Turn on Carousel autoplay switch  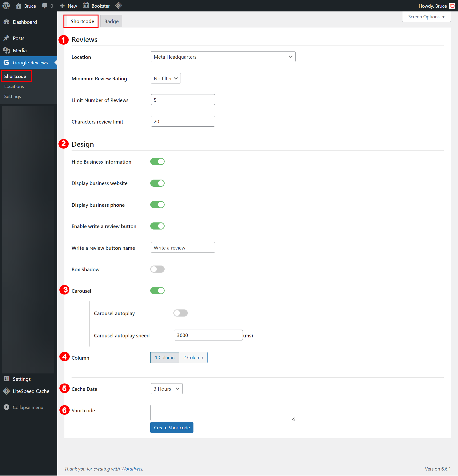[180, 313]
